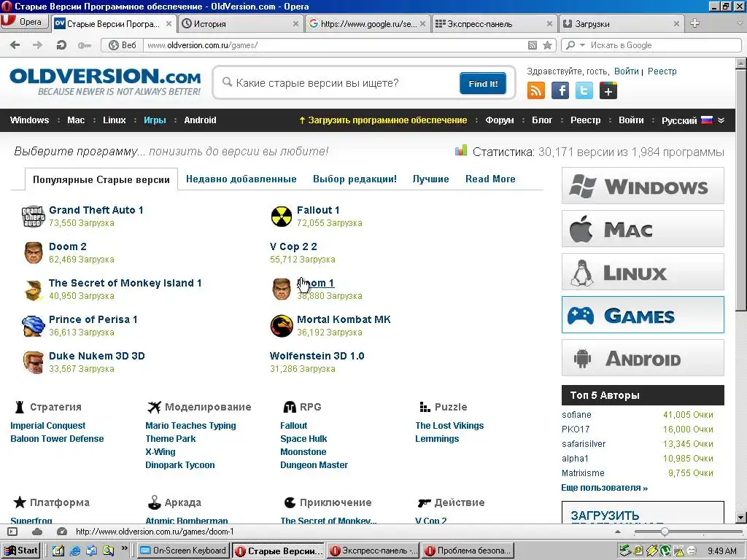Switch to the Google search tab
The image size is (747, 560).
coord(368,24)
